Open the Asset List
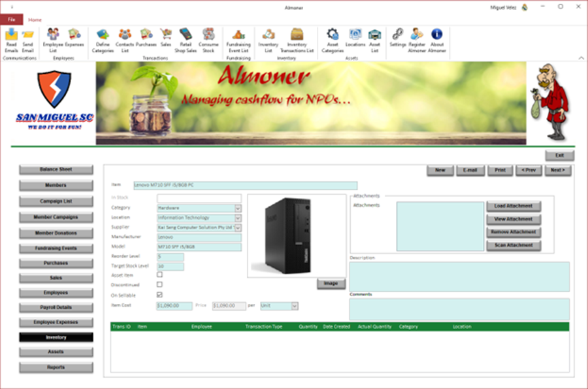This screenshot has height=389, width=588. click(x=374, y=41)
